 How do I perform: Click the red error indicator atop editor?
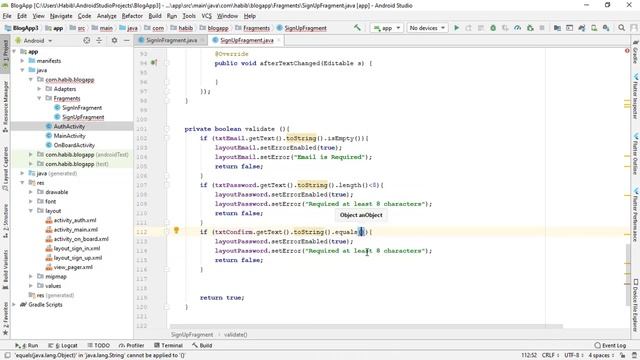627,51
